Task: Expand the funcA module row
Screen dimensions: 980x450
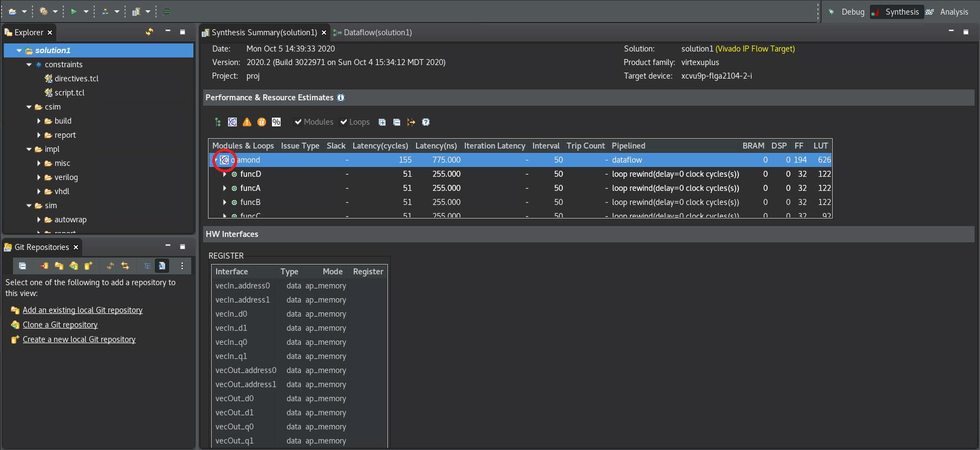Action: (225, 188)
